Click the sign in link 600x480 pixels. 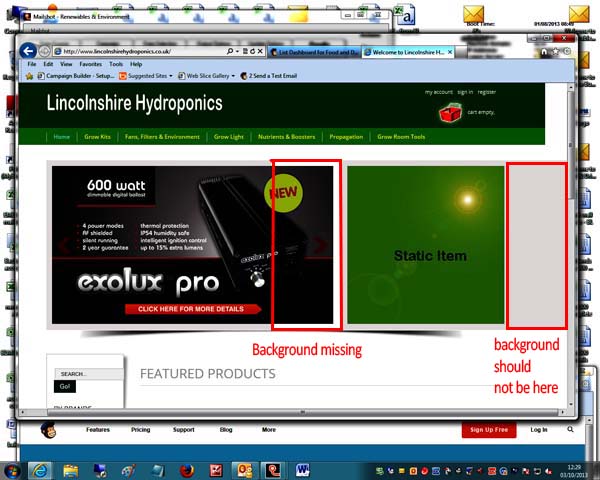click(465, 92)
